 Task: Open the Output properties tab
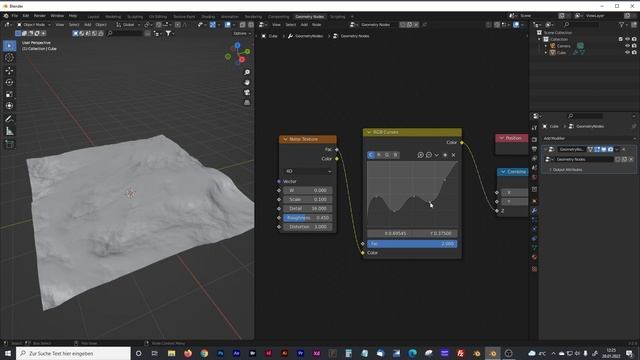click(534, 149)
